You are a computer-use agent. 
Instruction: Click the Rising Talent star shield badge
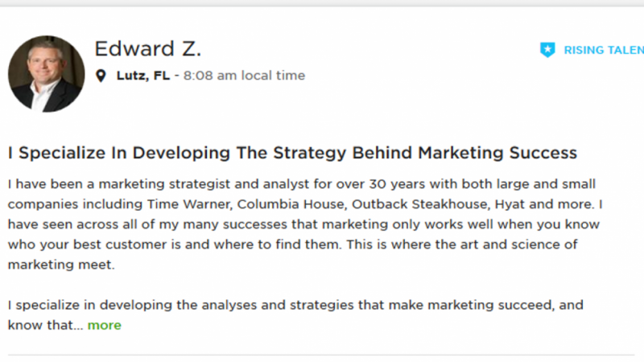coord(547,50)
